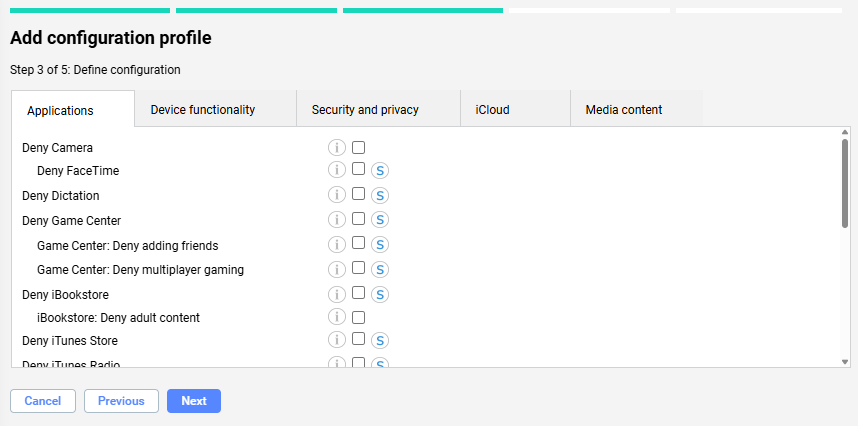Check iBookstore: Deny adult content box

(359, 318)
